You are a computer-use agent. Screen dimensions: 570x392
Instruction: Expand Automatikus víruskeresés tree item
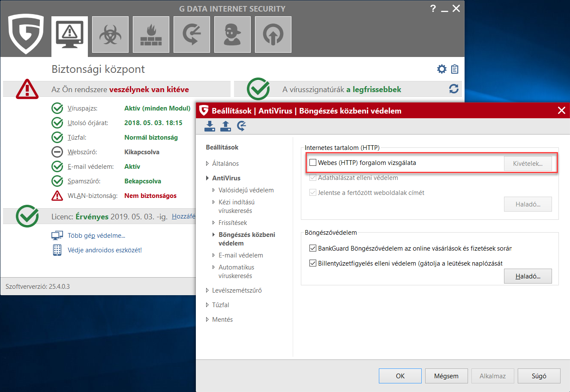[214, 267]
